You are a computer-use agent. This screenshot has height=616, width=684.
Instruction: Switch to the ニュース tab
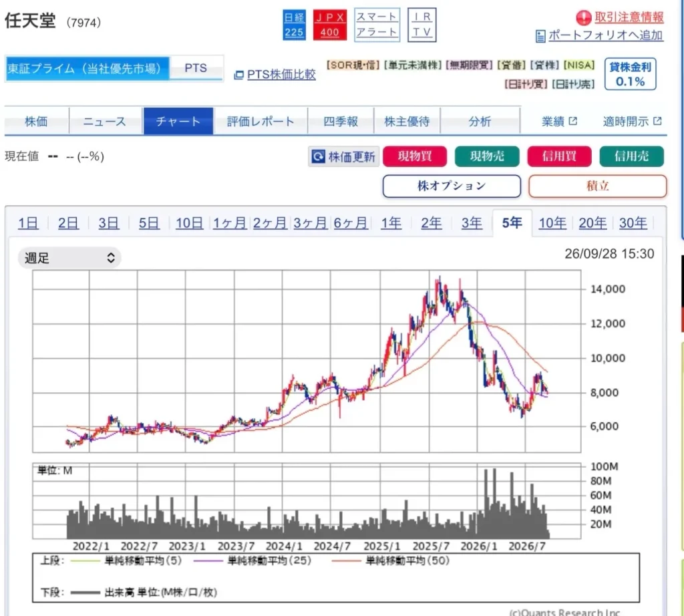coord(105,122)
